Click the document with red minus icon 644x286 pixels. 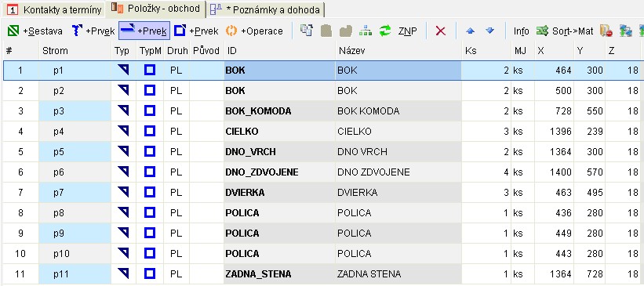606,31
